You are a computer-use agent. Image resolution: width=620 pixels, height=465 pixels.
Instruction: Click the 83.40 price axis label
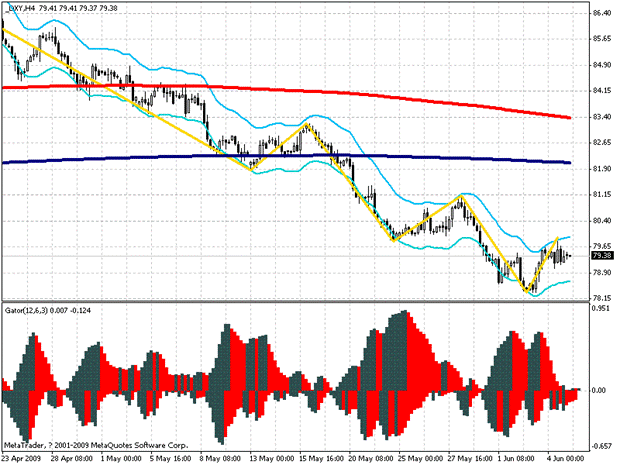[x=602, y=117]
